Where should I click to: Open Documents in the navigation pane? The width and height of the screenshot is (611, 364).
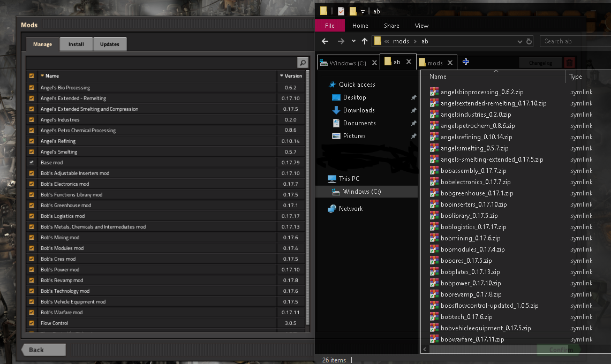click(359, 123)
